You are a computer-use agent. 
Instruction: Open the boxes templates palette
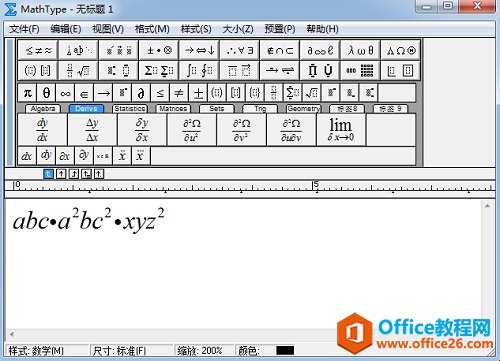tap(401, 70)
